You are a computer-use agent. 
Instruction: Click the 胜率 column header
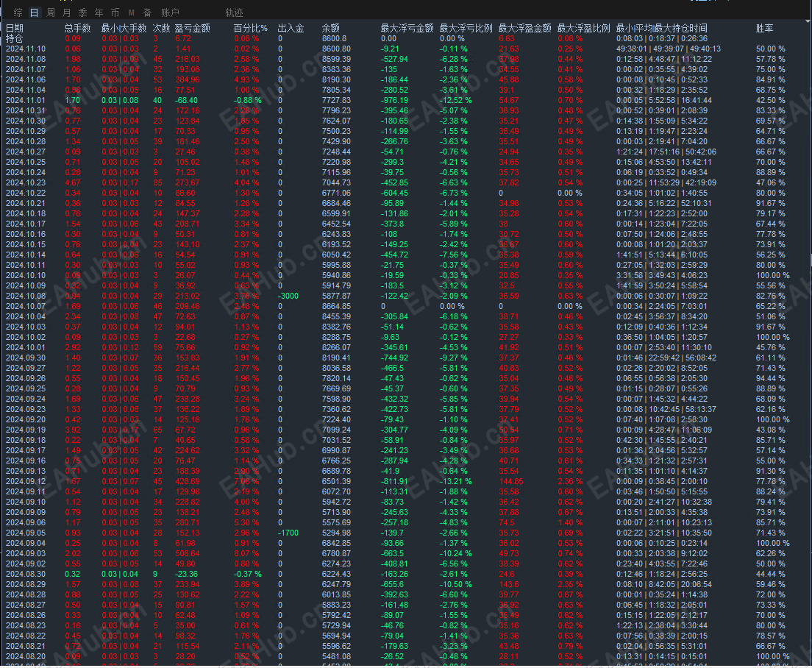click(764, 28)
